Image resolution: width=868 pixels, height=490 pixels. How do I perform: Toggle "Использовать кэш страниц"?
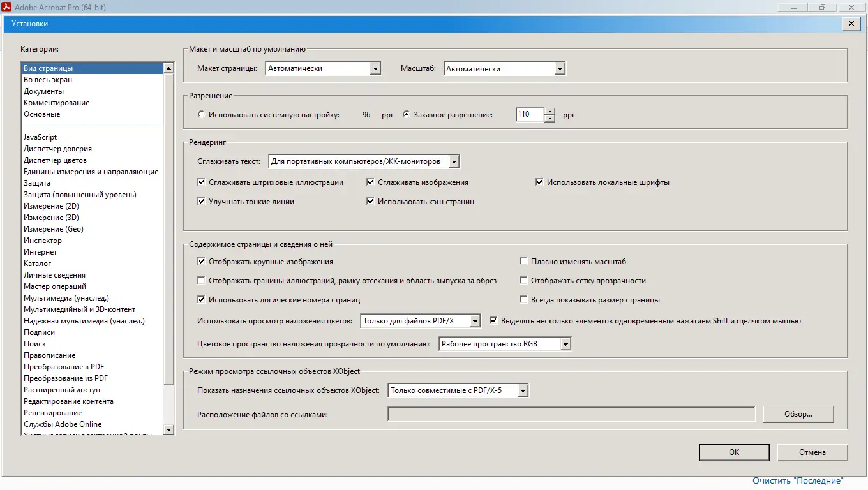(x=370, y=201)
